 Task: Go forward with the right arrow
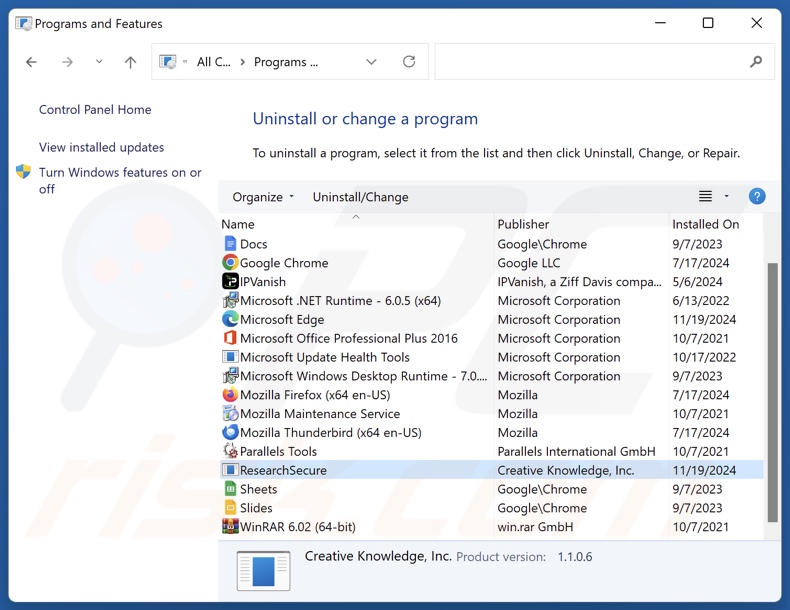pos(67,62)
